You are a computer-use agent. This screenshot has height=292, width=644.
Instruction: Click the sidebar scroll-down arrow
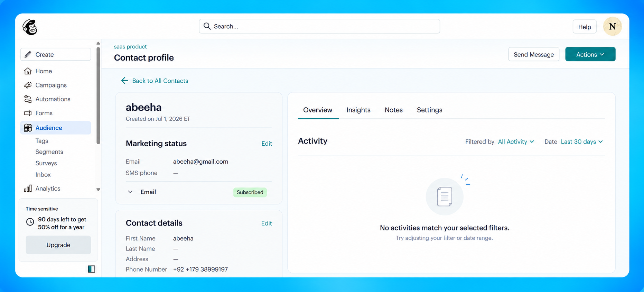98,190
